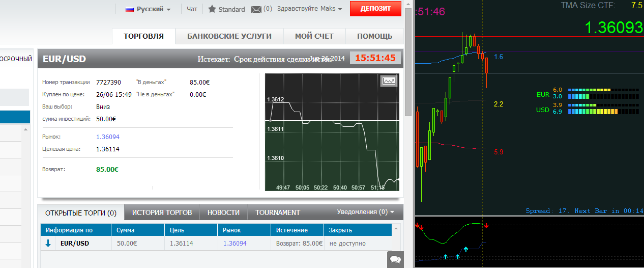Switch to ИСТОРИЯ ТОРГОВ tab

pos(162,212)
